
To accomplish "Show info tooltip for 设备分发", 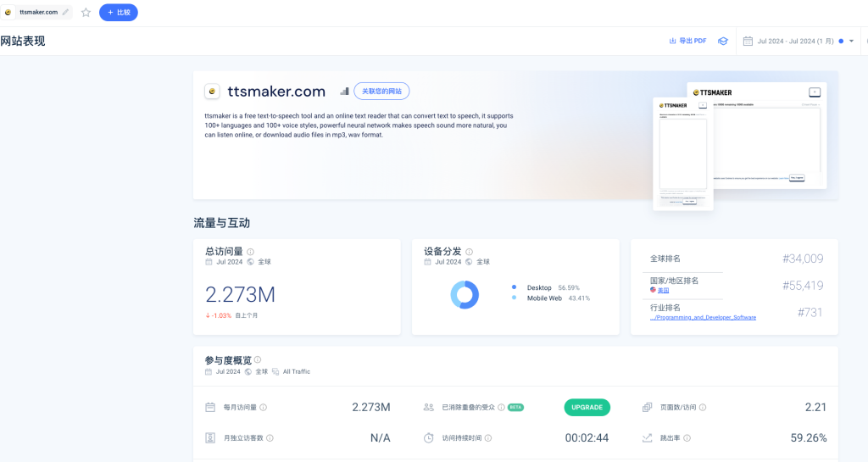I will tap(470, 252).
